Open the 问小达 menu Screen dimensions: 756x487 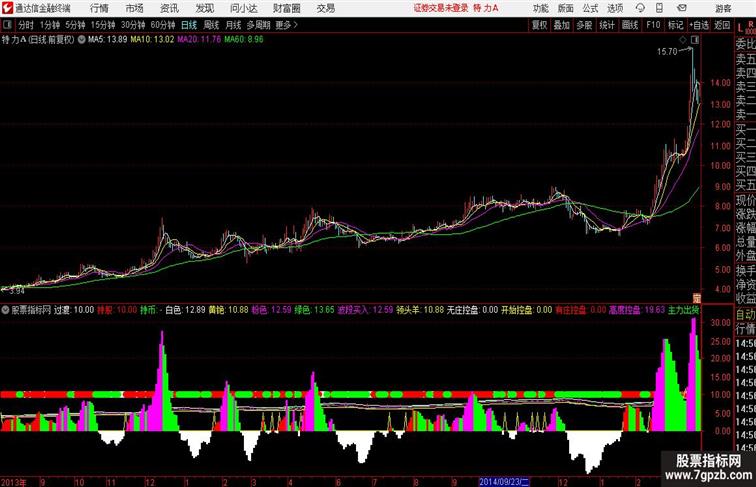tap(243, 8)
